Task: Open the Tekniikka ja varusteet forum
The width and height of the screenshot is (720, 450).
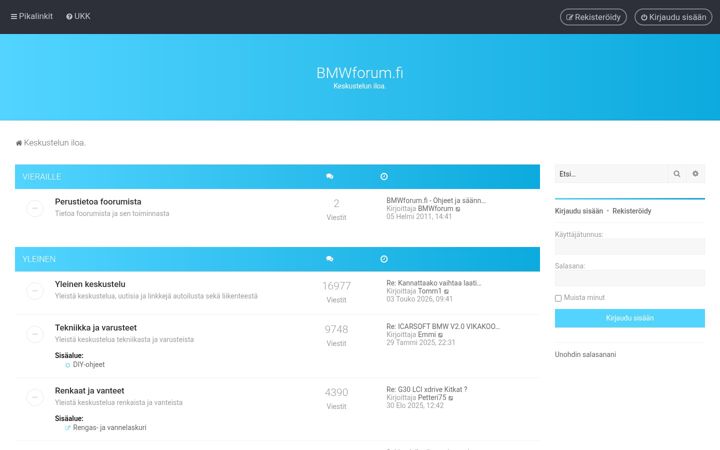Action: (x=96, y=328)
